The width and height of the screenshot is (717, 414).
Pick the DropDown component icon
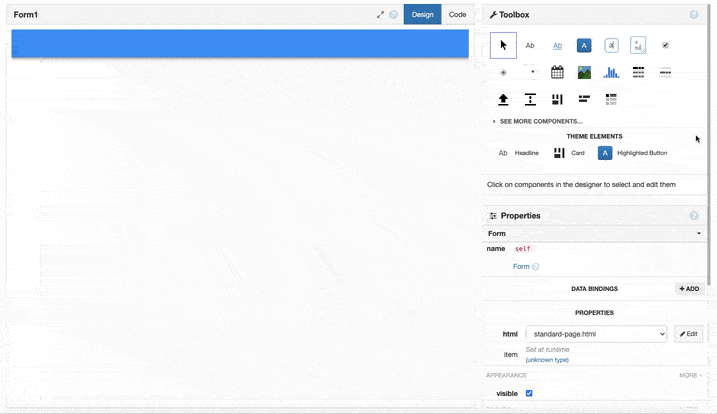pos(532,72)
